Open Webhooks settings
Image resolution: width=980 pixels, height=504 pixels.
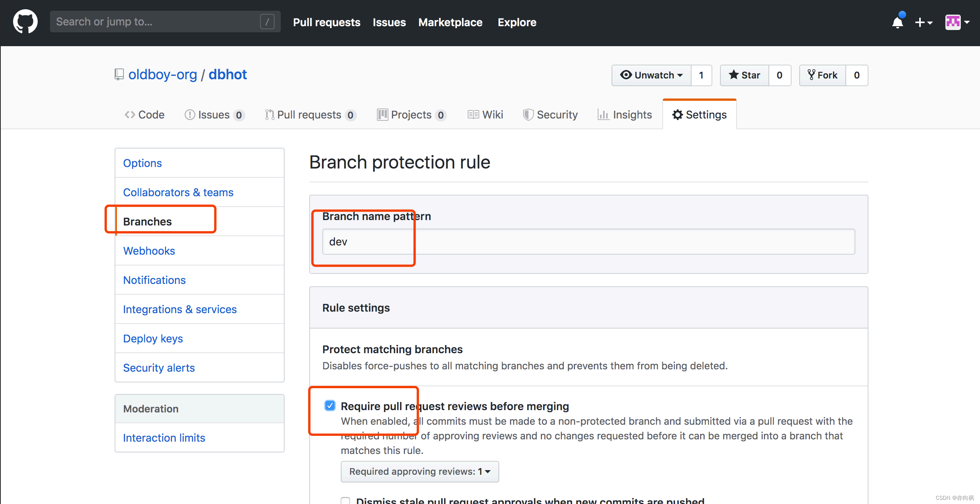(200, 251)
